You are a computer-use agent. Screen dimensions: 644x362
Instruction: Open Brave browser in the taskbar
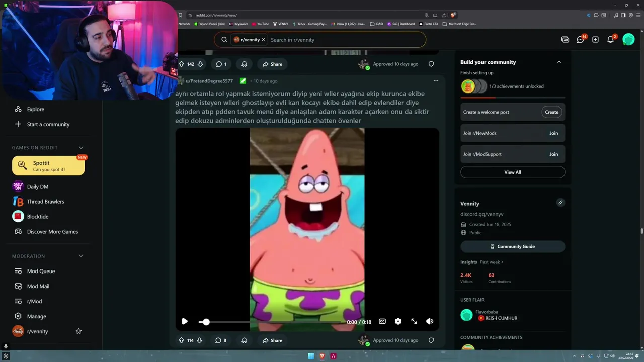pos(323,356)
